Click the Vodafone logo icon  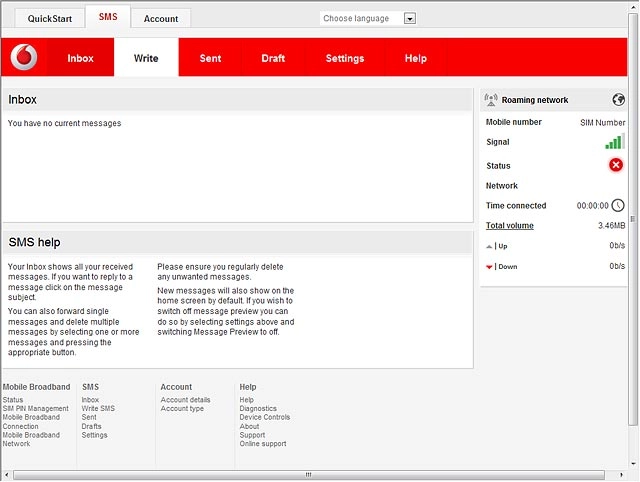click(x=24, y=57)
